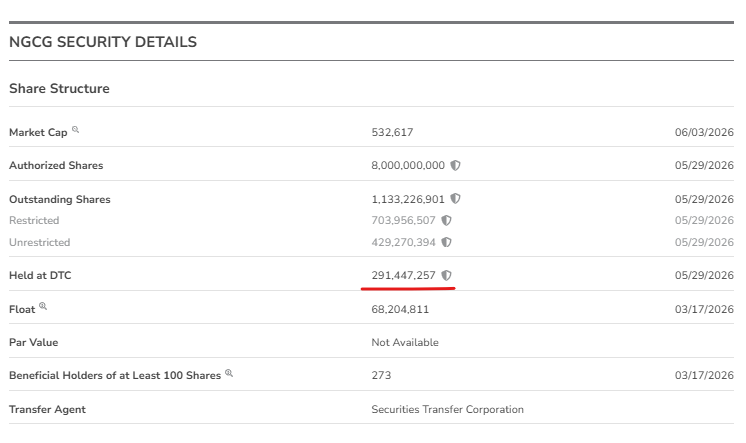Click the shield icon next to Held at DTC value
The width and height of the screenshot is (746, 443).
click(x=446, y=275)
